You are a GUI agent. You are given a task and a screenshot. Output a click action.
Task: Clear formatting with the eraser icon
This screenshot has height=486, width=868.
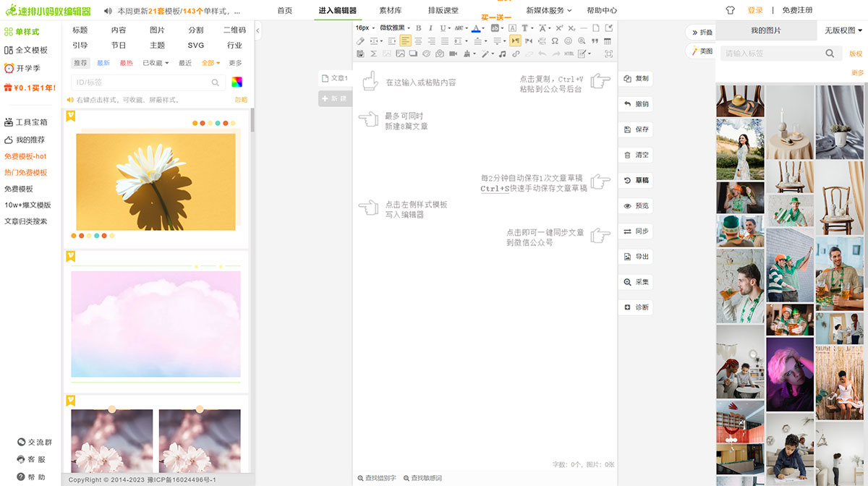(x=359, y=41)
